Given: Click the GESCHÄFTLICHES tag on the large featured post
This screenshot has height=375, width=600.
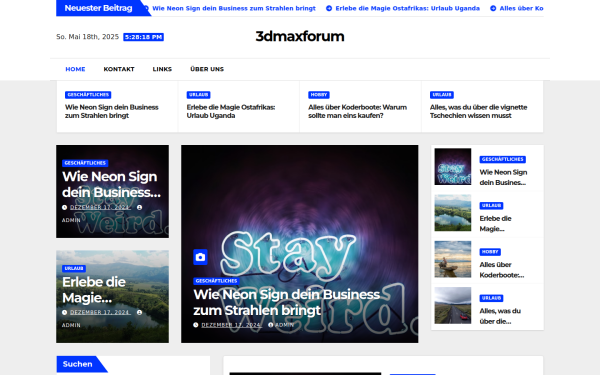Looking at the screenshot, I should tap(217, 281).
